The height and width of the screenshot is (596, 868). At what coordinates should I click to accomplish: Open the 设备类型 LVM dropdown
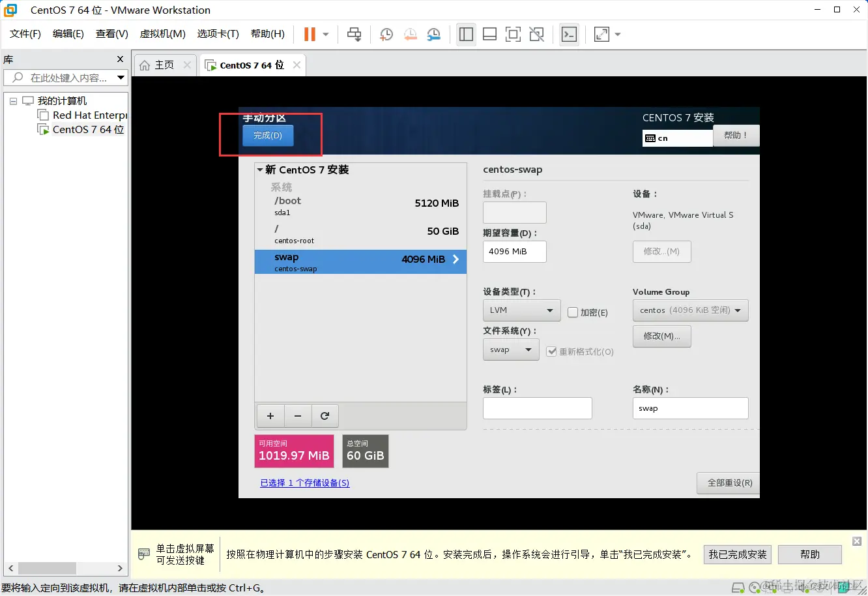(x=521, y=310)
